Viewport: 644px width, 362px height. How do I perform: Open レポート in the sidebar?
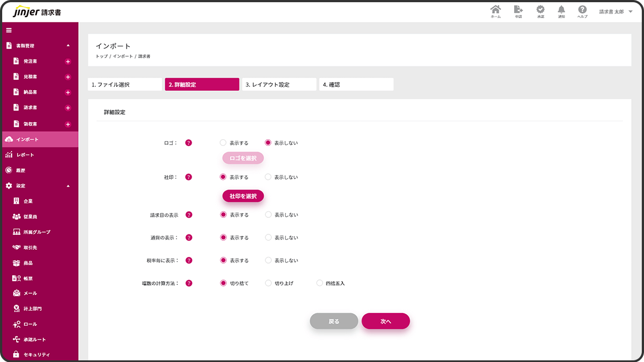pyautogui.click(x=25, y=155)
